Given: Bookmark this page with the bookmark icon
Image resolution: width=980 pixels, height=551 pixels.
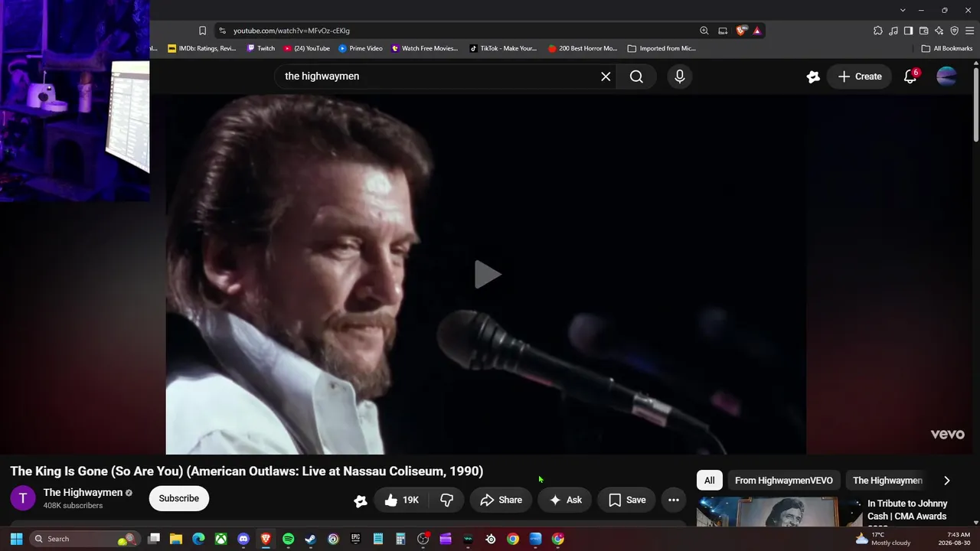Looking at the screenshot, I should (x=202, y=31).
